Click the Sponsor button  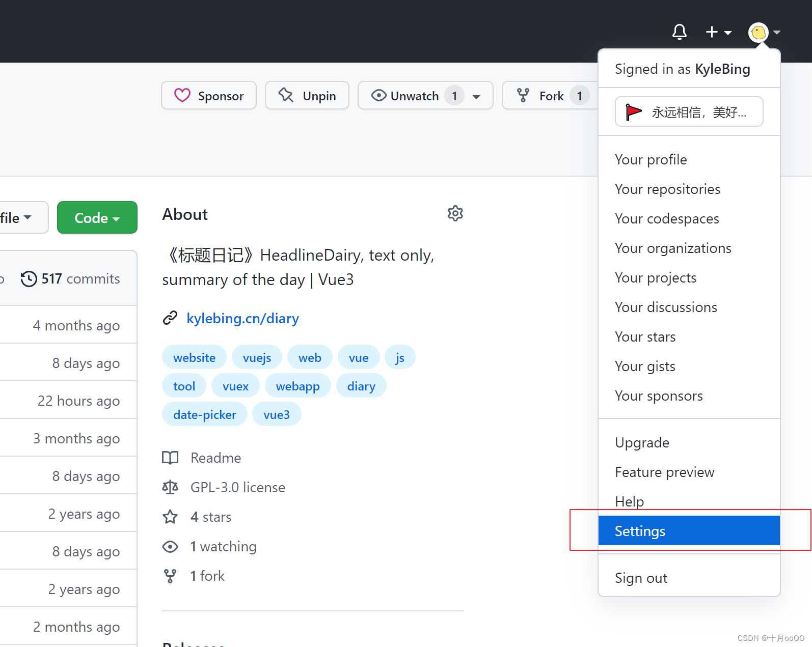209,95
